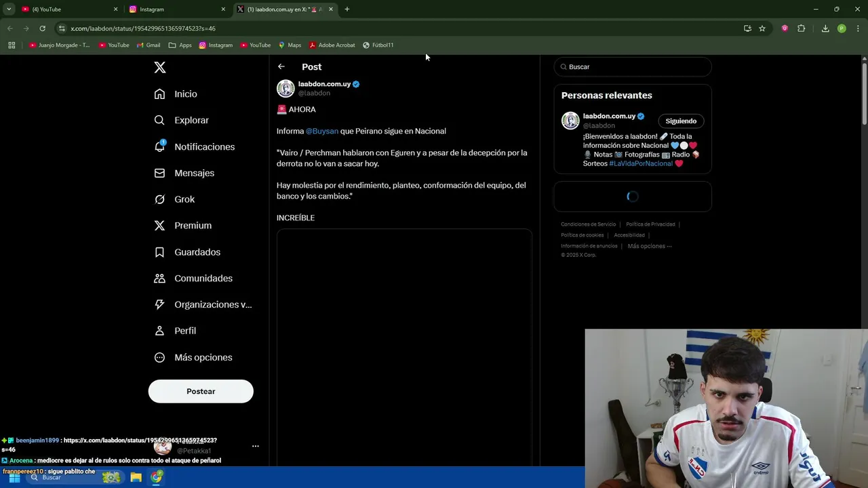This screenshot has width=868, height=488.
Task: Switch to the Instagram browser tab
Action: (176, 9)
